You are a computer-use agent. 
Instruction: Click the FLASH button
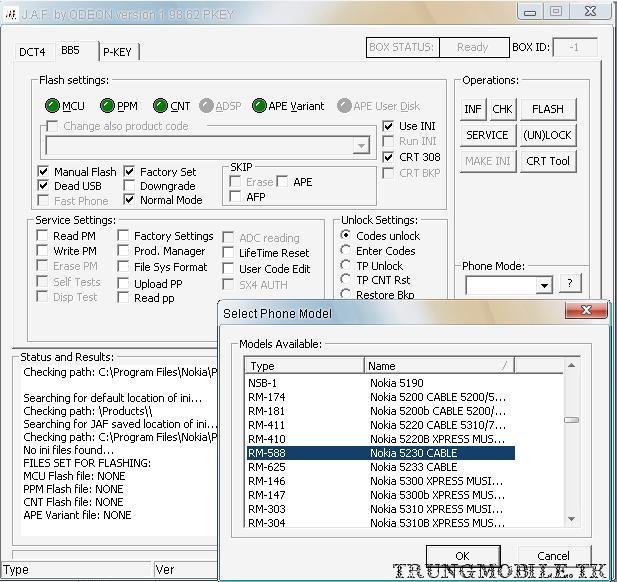coord(548,109)
